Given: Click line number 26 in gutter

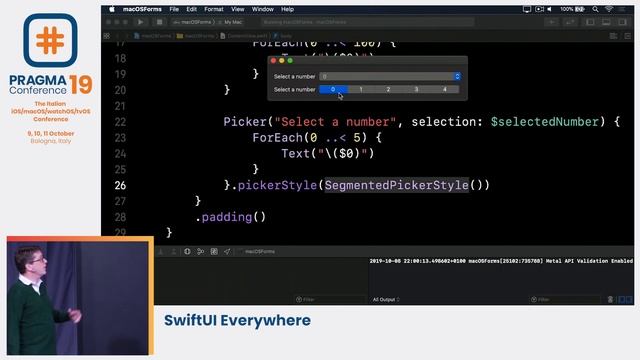Looking at the screenshot, I should coord(120,185).
